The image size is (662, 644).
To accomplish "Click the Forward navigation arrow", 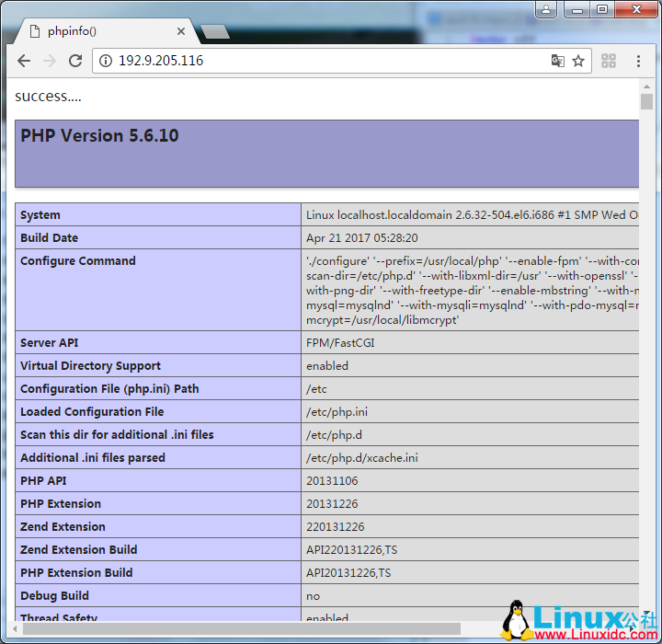I will pyautogui.click(x=50, y=61).
